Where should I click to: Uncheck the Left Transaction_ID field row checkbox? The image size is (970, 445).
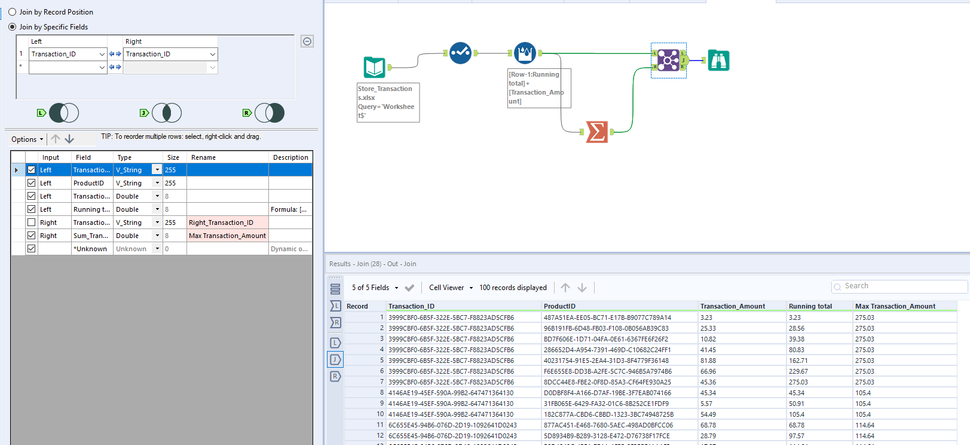point(32,170)
